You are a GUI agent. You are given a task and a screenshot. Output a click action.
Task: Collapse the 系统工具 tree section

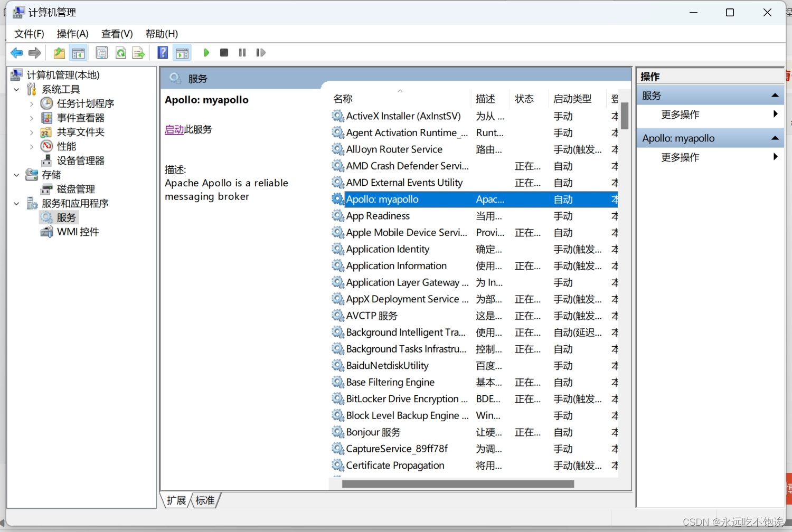16,89
